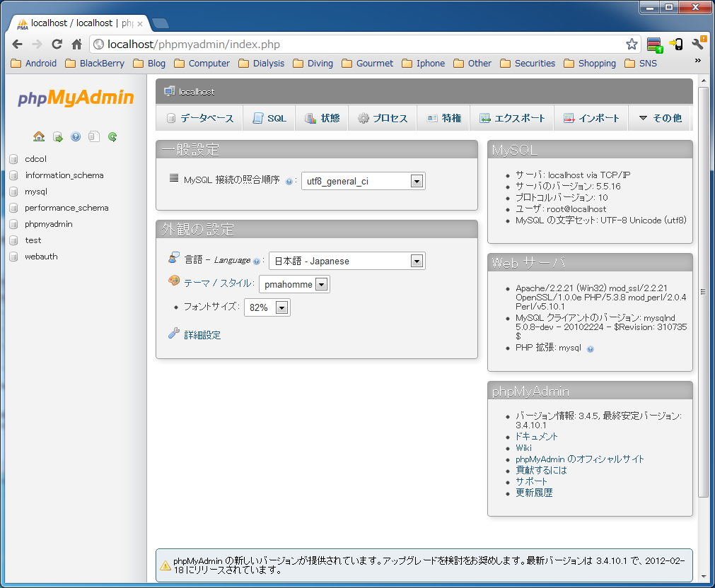
Task: Open the font size 82% dropdown
Action: [x=267, y=307]
